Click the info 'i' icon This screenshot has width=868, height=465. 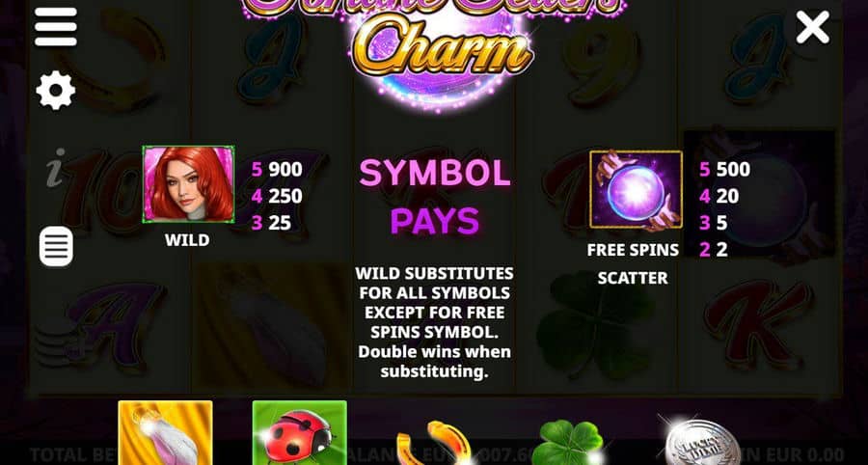(x=55, y=168)
